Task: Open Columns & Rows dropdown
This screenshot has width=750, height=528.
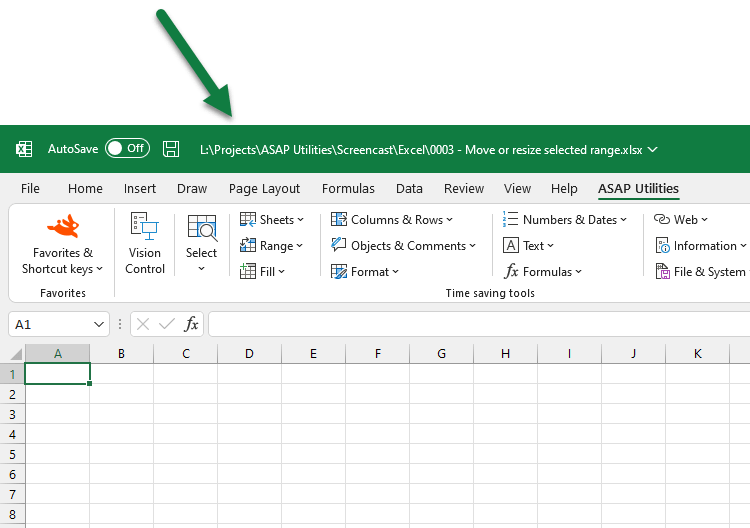Action: tap(402, 220)
